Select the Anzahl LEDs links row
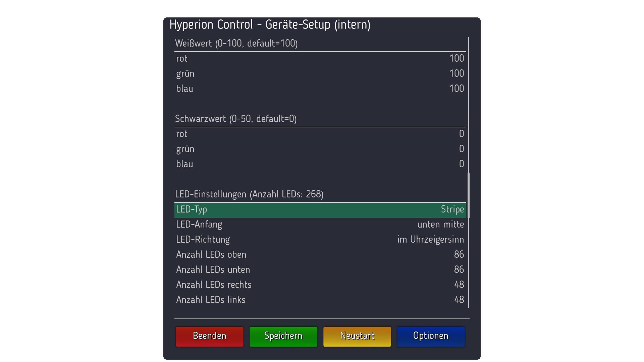The height and width of the screenshot is (362, 644). click(x=320, y=300)
